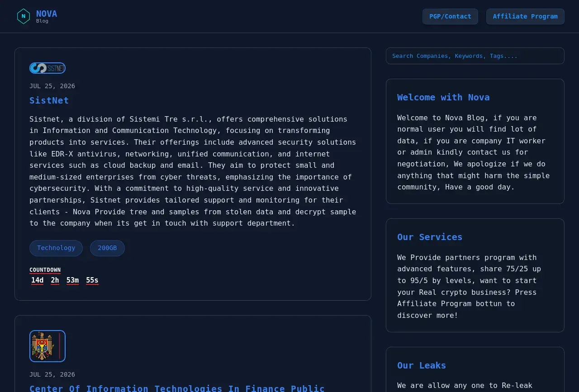Open the SistNet post title link

click(x=49, y=100)
